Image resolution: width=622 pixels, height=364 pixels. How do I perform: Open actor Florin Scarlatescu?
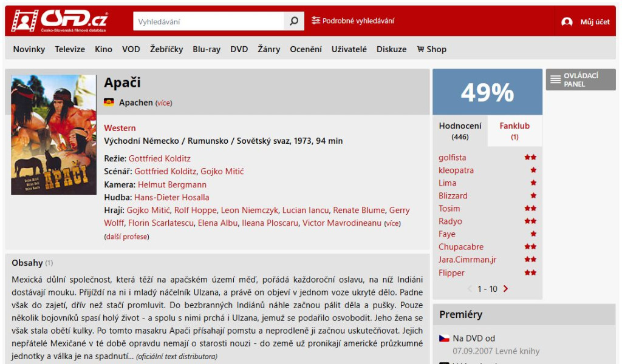coord(161,223)
